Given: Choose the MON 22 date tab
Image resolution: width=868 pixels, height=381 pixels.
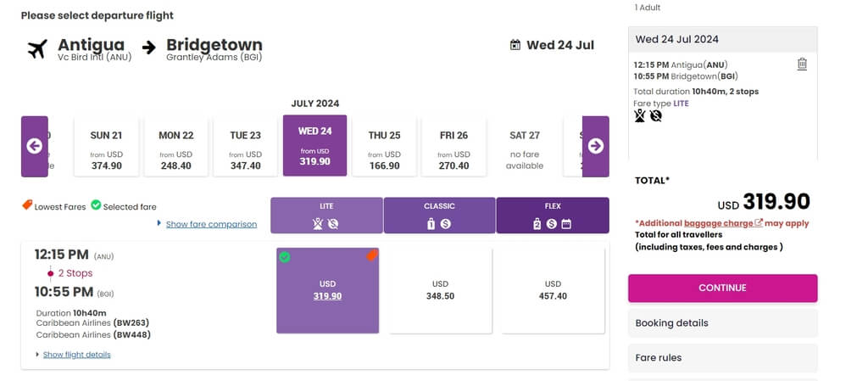Looking at the screenshot, I should (176, 146).
